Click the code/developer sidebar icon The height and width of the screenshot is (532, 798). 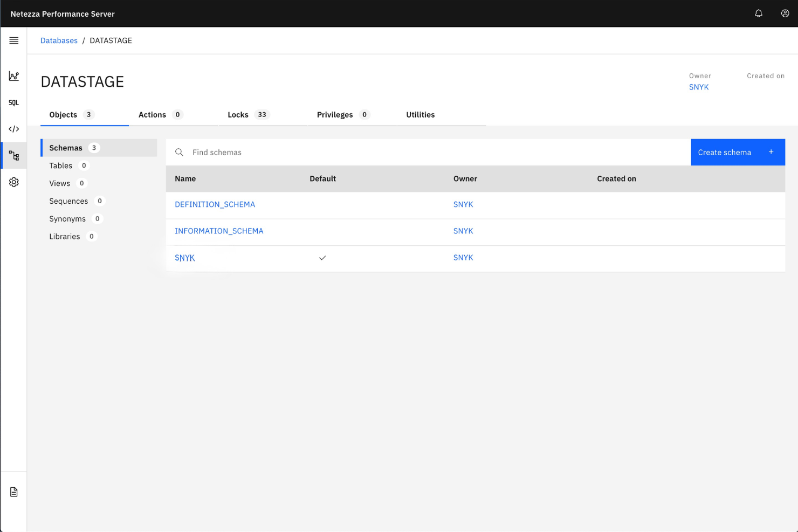[x=13, y=129]
